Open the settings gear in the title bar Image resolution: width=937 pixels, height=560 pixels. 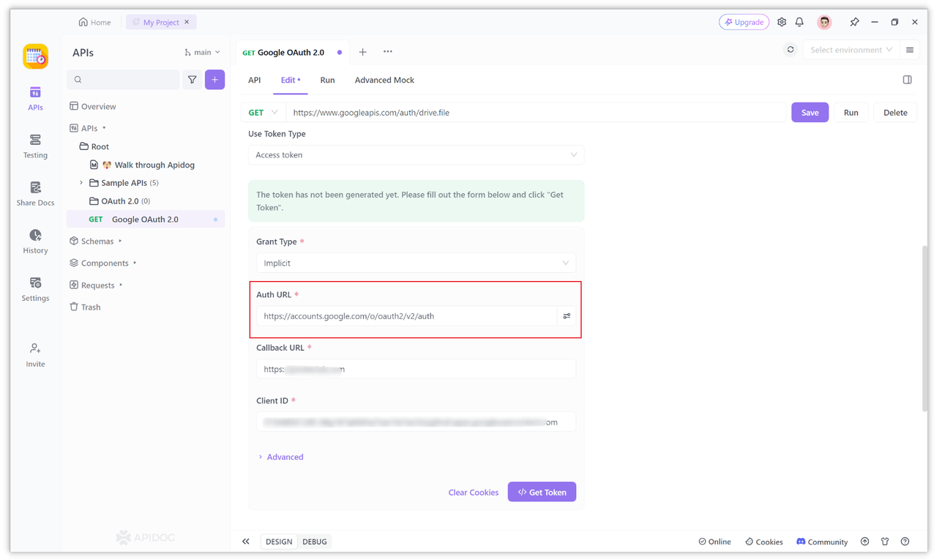point(782,22)
